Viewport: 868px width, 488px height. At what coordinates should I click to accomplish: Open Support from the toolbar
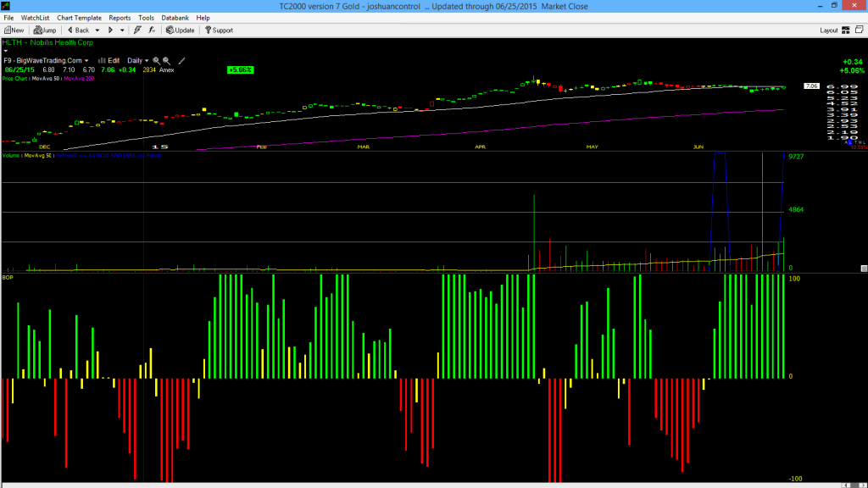[x=219, y=30]
